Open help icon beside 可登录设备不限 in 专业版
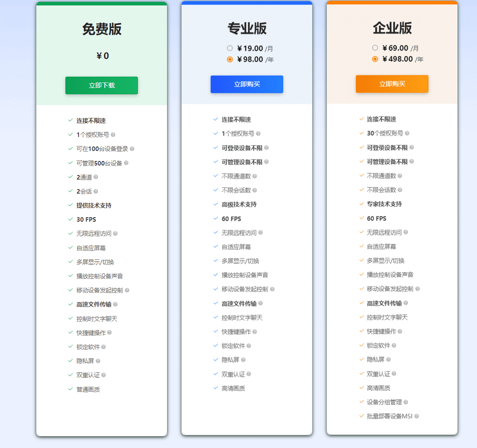Image resolution: width=477 pixels, height=448 pixels. click(266, 148)
